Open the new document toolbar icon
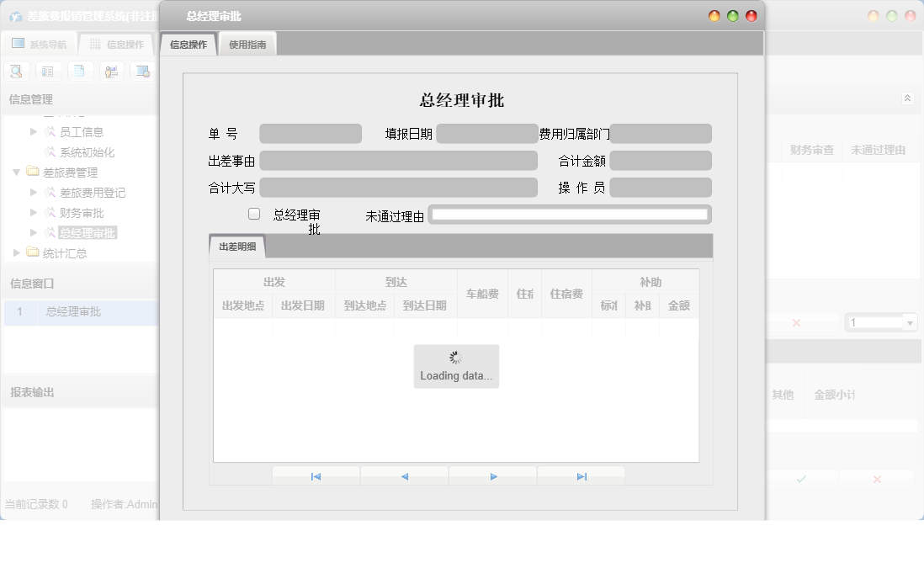Screen dimensions: 924x568 pos(79,71)
